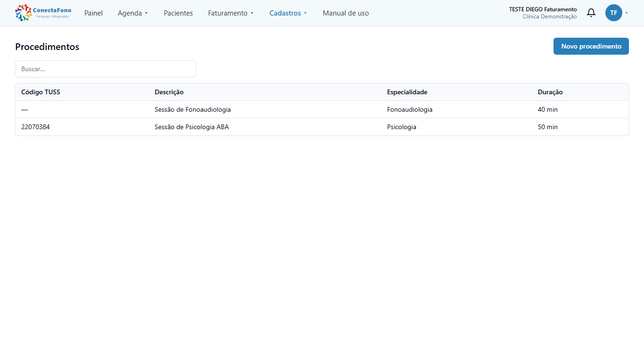
Task: Click the Código TUSS column header
Action: 41,92
